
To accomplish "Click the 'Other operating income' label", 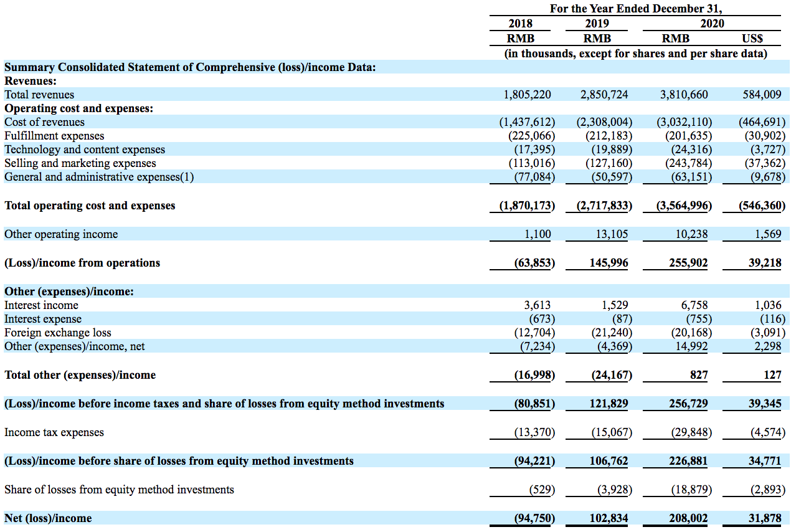I will (x=61, y=234).
